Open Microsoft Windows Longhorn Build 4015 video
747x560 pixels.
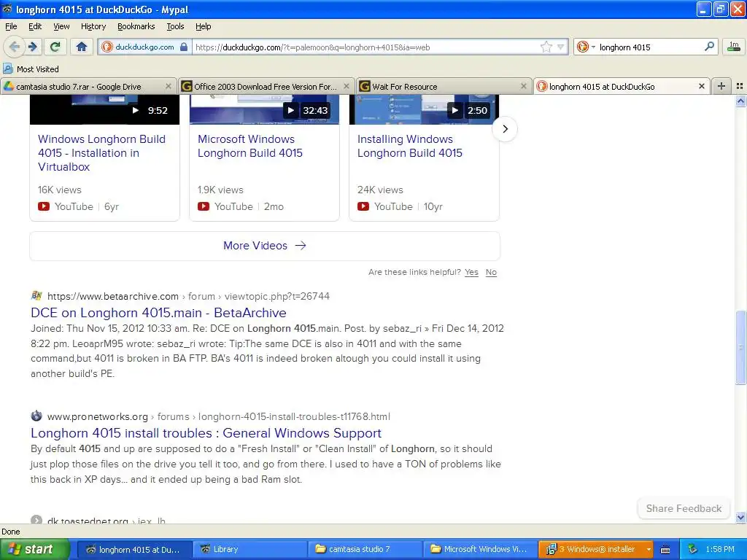(x=250, y=146)
